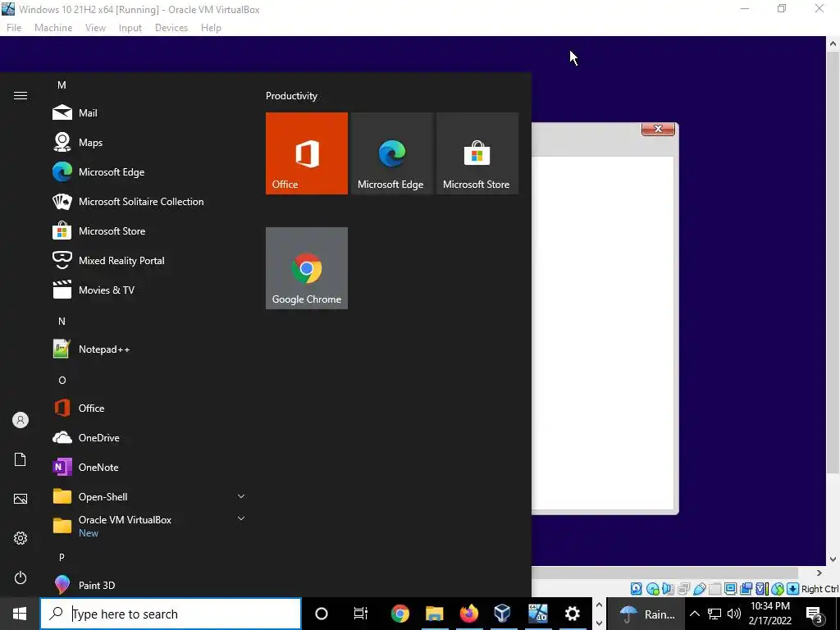Open Firefox from the taskbar
840x630 pixels.
(468, 614)
